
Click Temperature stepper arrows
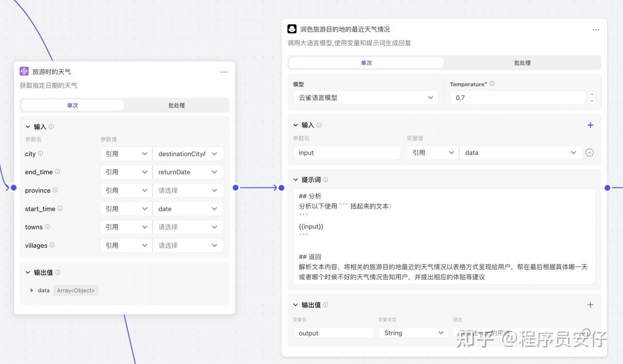point(592,98)
